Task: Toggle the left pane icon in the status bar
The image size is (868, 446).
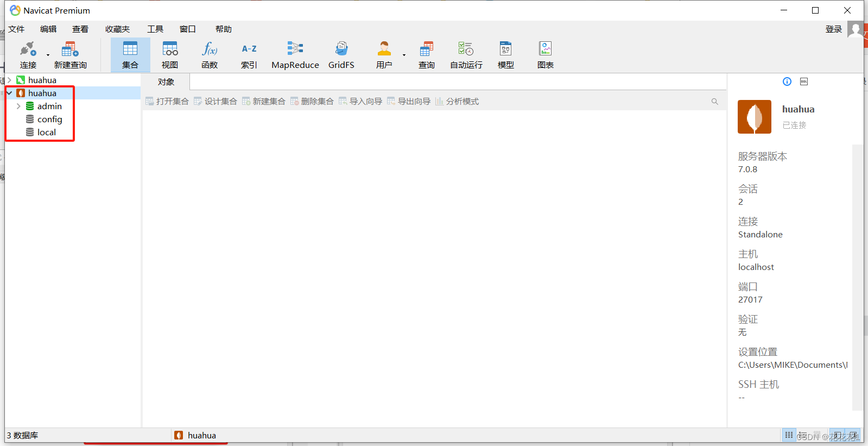Action: pyautogui.click(x=838, y=435)
